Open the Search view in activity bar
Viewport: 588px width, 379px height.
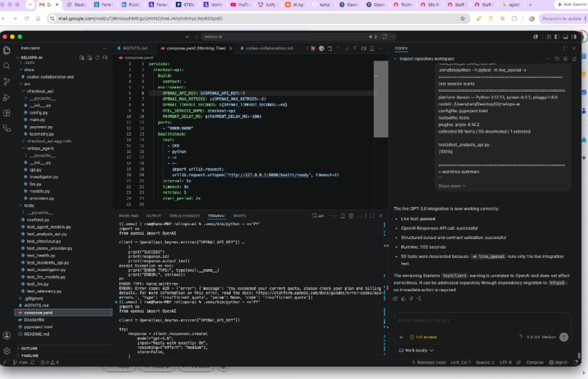(7, 66)
